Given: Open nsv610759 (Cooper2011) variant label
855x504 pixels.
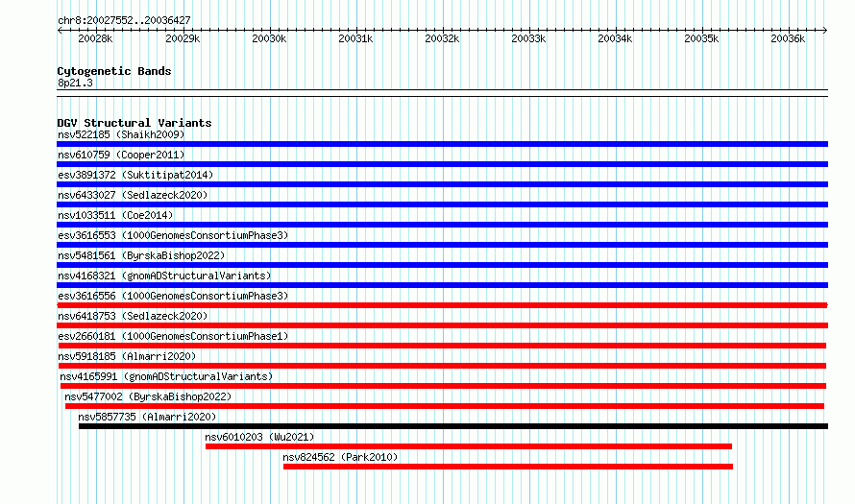Looking at the screenshot, I should [x=121, y=155].
